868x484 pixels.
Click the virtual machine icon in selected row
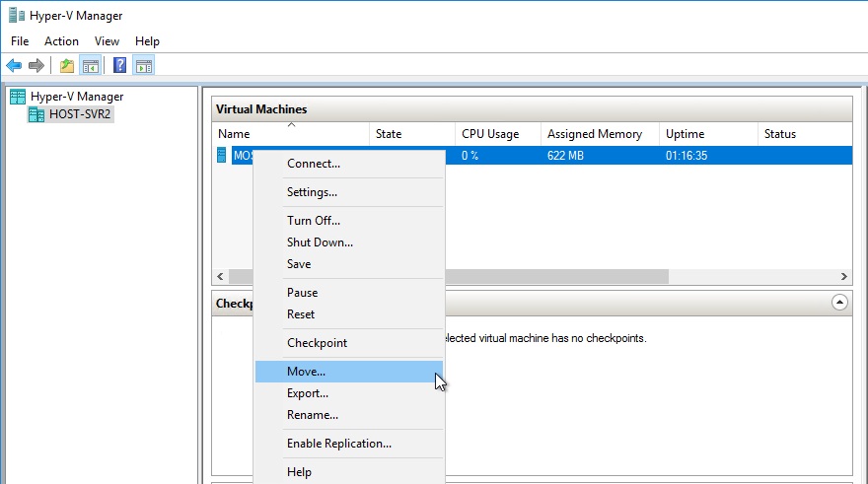coord(222,156)
